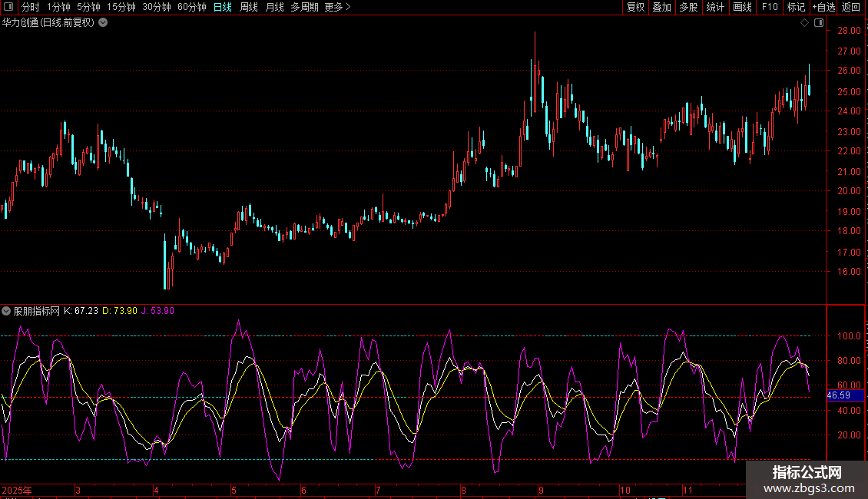Screen dimensions: 868x499
Task: Open the 多周期 multi-period view
Action: [x=303, y=8]
